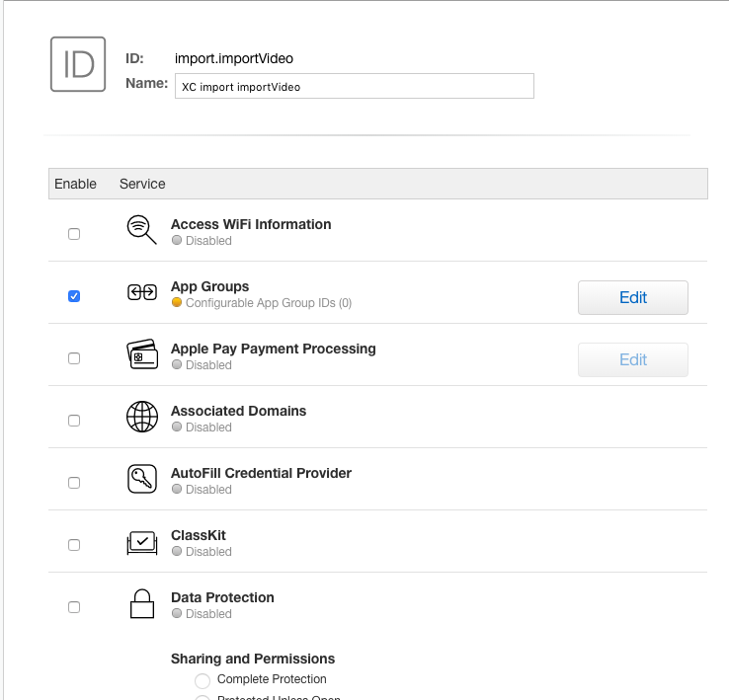Click the AutoFill Credential Provider key icon
Image resolution: width=729 pixels, height=700 pixels.
pyautogui.click(x=142, y=479)
